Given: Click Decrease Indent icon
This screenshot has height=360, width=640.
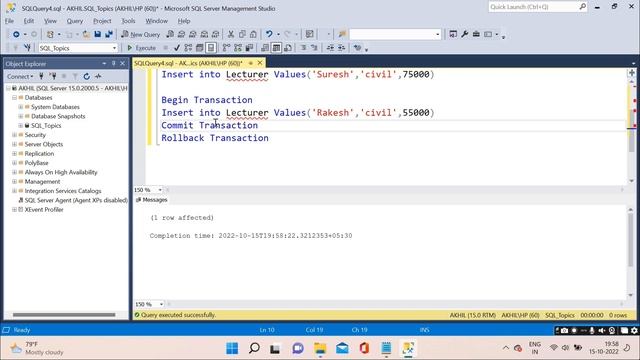Looking at the screenshot, I should point(330,48).
